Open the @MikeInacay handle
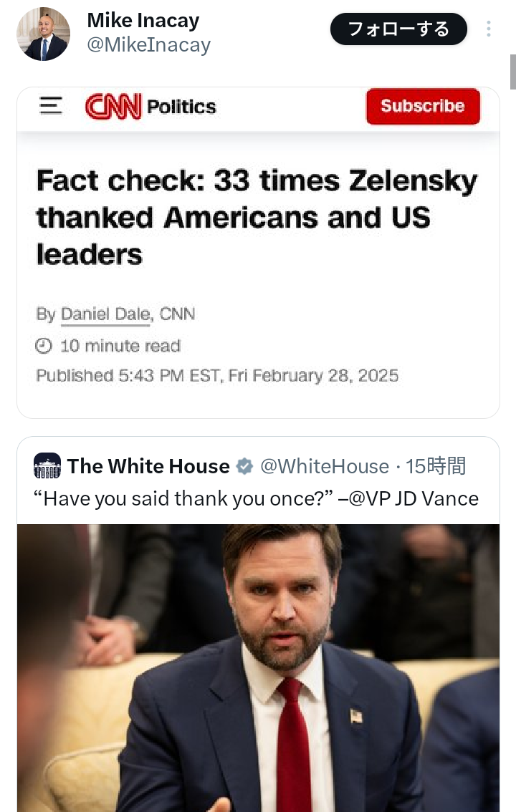The height and width of the screenshot is (812, 516). [x=149, y=45]
